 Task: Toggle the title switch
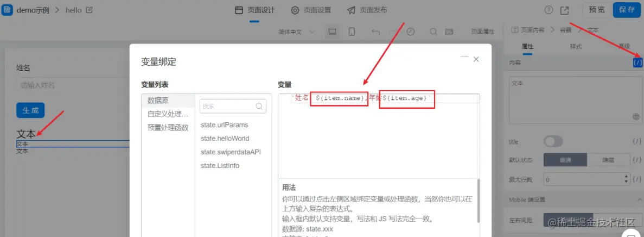[553, 141]
